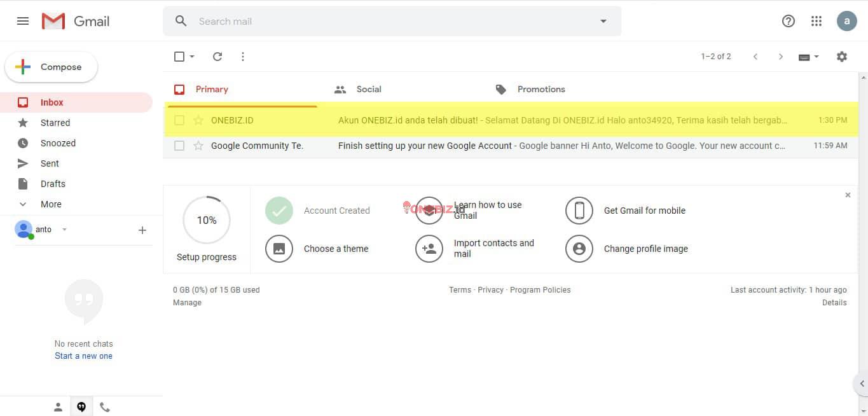Click the Compose button
The height and width of the screenshot is (416, 868).
(52, 67)
